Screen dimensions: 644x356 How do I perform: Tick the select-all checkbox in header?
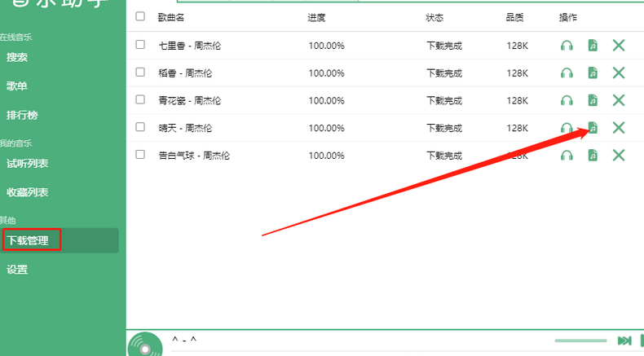pyautogui.click(x=140, y=16)
